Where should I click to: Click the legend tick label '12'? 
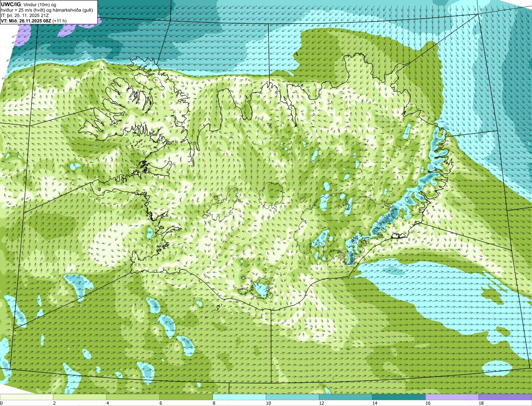pyautogui.click(x=322, y=403)
